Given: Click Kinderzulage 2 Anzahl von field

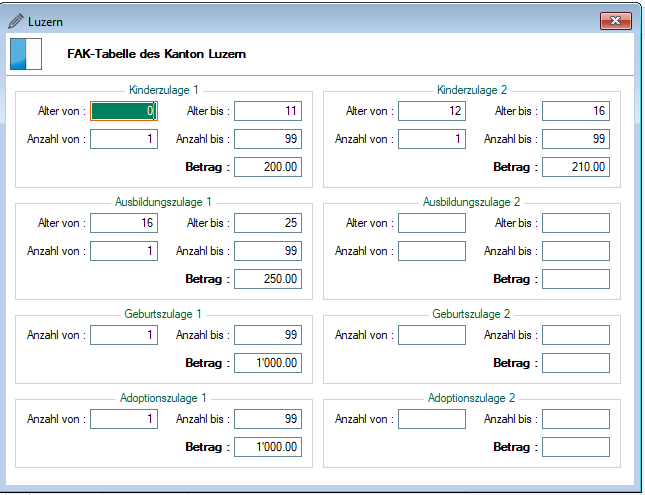Looking at the screenshot, I should click(x=432, y=139).
